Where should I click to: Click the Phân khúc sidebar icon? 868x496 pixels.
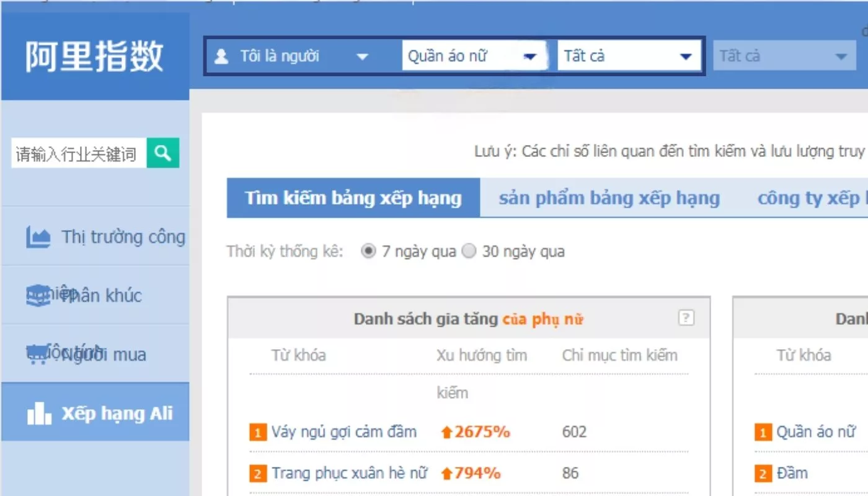38,296
